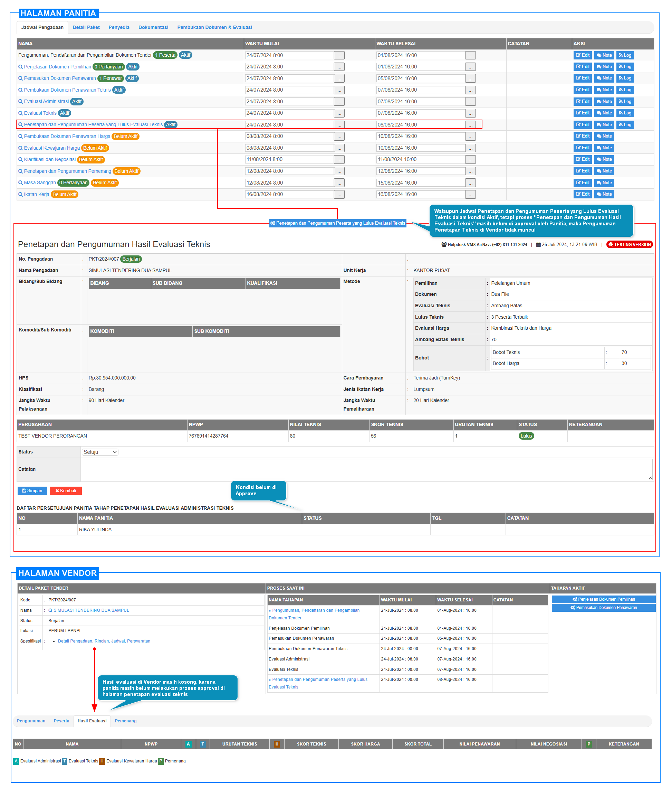Viewport: 672px width, 806px height.
Task: Click Pemasukan Dokumen Penawaran gear button
Action: (603, 608)
